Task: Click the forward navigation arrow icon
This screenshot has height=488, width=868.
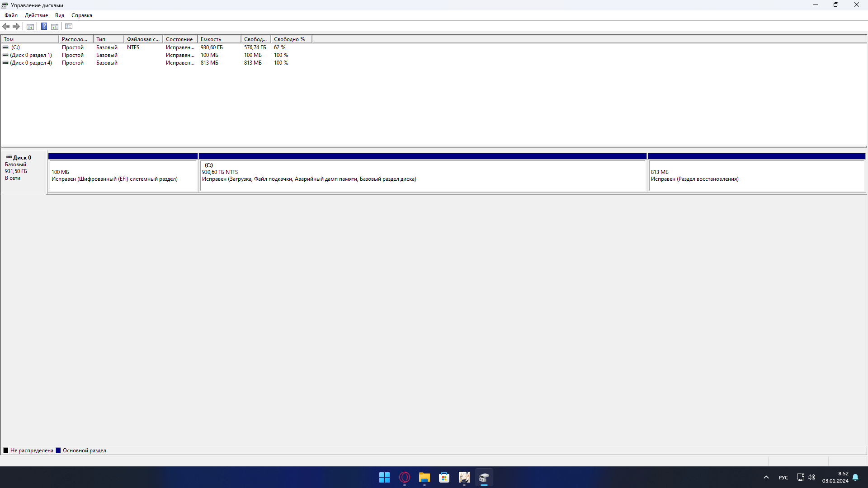Action: coord(16,26)
